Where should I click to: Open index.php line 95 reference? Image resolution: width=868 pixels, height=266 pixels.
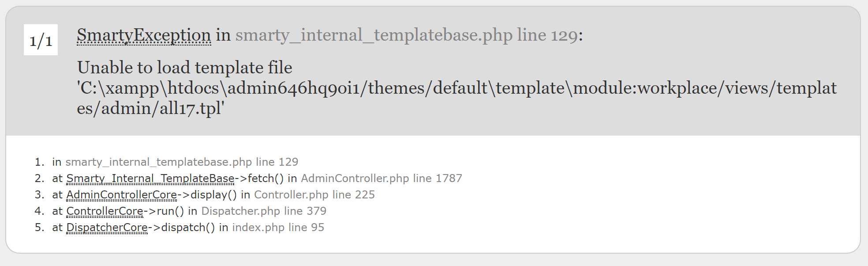278,228
